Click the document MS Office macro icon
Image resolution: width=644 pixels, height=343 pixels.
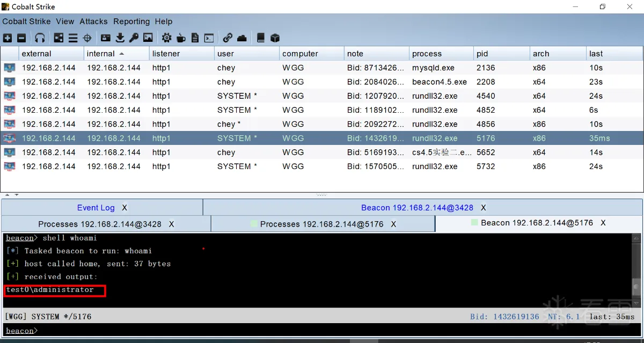click(x=195, y=38)
